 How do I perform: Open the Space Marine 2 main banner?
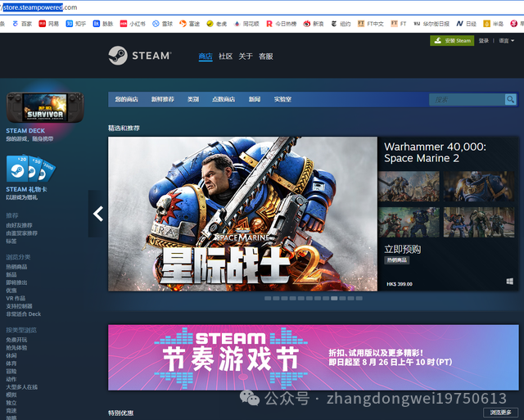(242, 214)
